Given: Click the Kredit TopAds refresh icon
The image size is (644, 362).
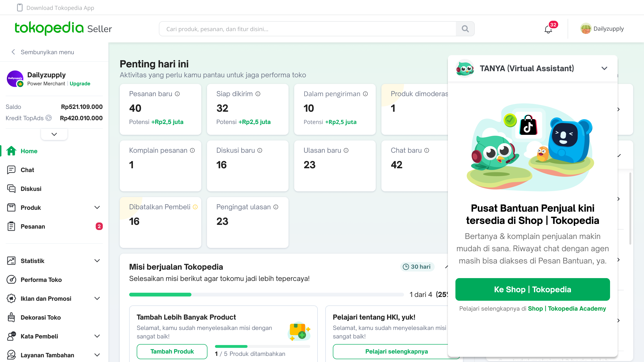Looking at the screenshot, I should point(49,118).
